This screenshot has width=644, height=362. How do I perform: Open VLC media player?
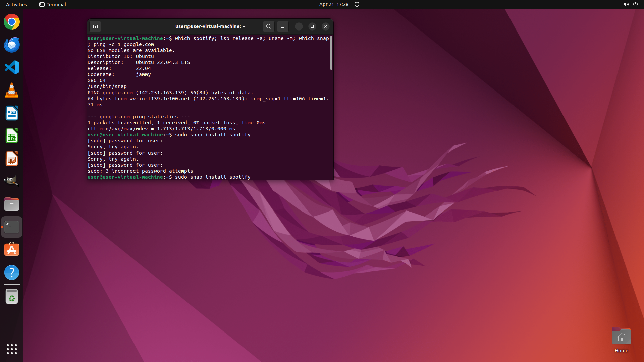point(12,90)
